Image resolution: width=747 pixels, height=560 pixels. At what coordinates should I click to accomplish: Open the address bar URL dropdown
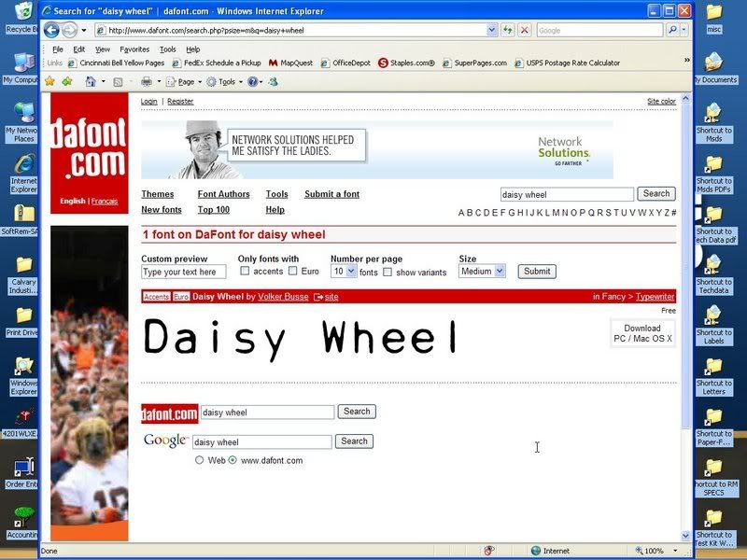coord(492,30)
